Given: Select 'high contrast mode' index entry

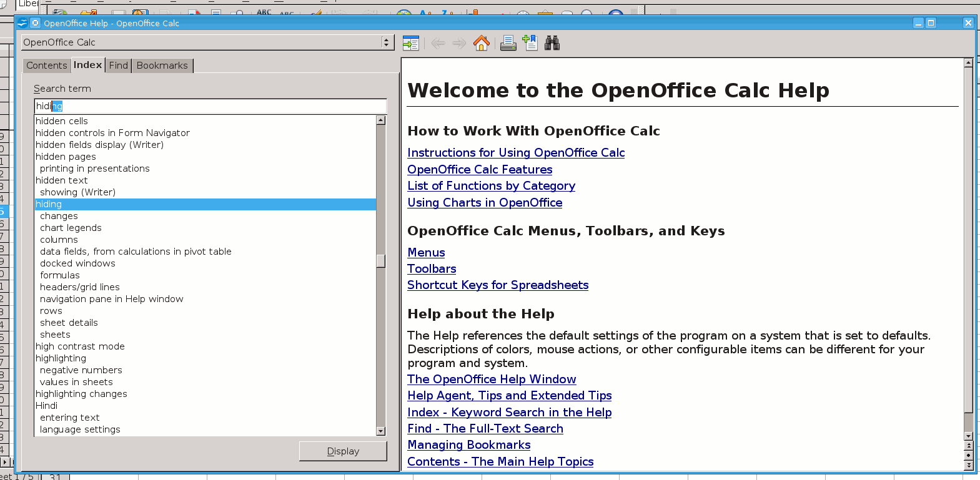Looking at the screenshot, I should coord(80,346).
